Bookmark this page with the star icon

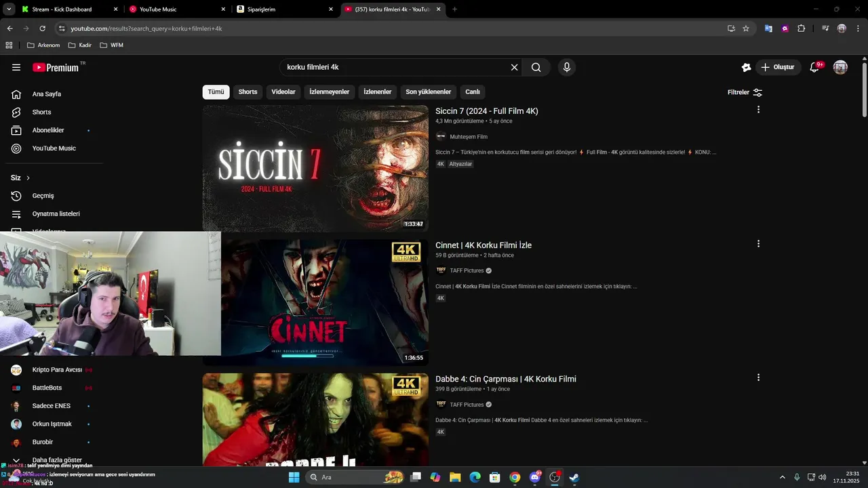[746, 28]
